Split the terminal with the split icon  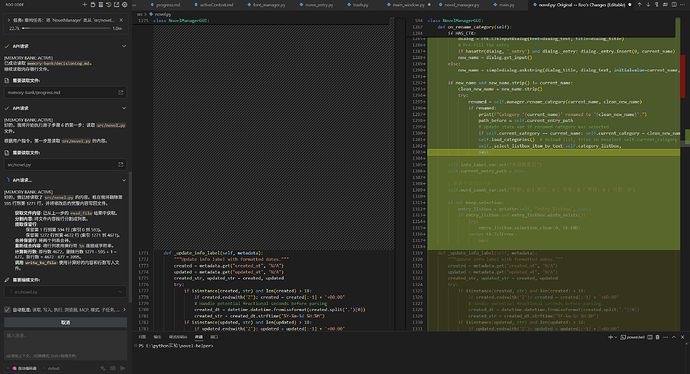650,337
